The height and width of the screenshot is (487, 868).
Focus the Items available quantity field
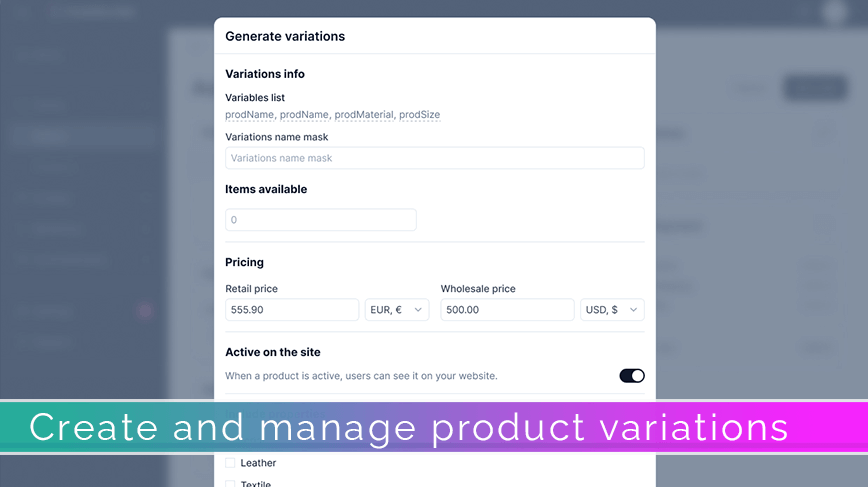[321, 220]
